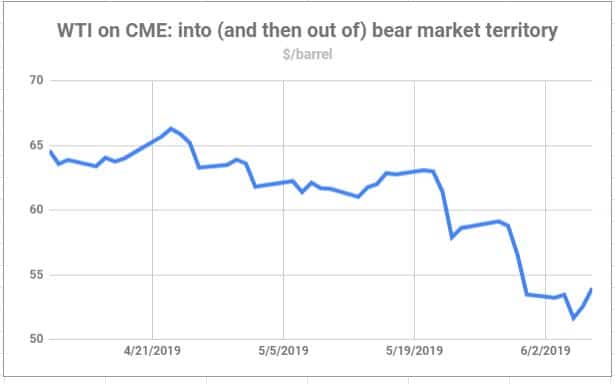
Task: Click the lowest point of the blue line
Action: coord(574,318)
